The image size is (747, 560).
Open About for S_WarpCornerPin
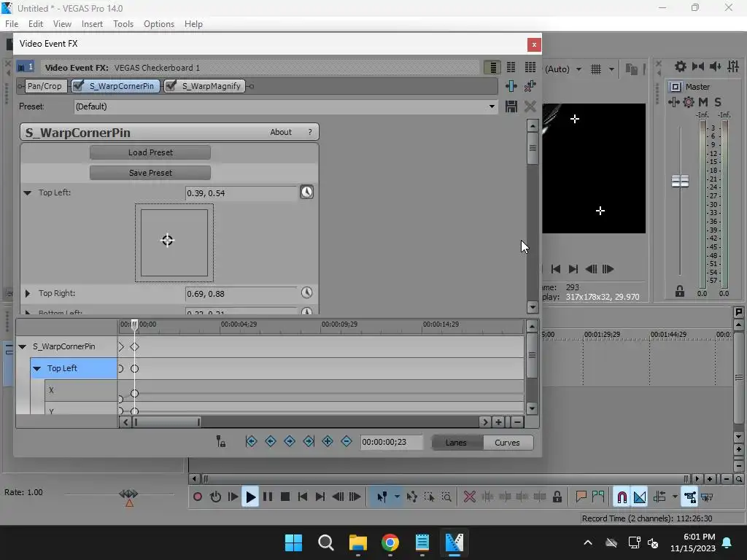[x=281, y=133]
